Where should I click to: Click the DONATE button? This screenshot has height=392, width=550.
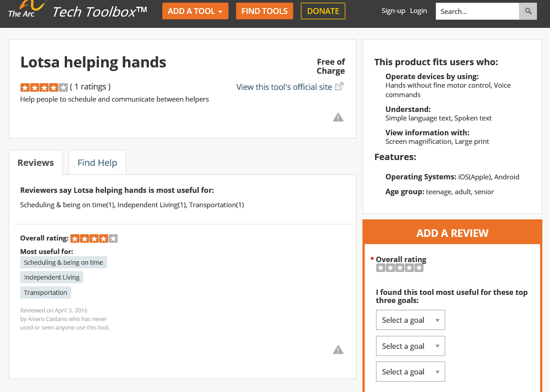[322, 10]
